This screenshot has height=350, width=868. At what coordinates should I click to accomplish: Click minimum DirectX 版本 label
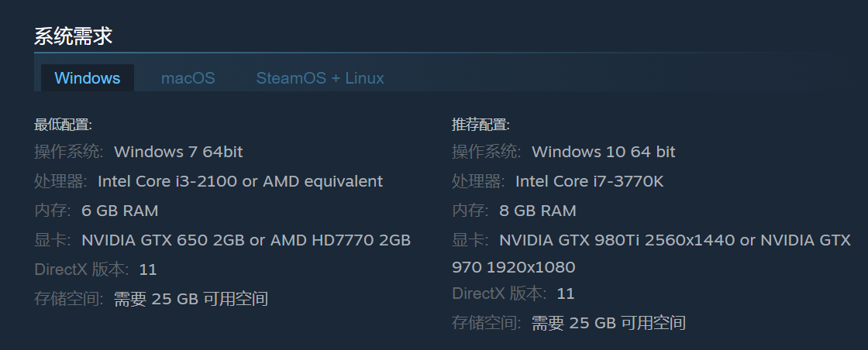point(81,269)
